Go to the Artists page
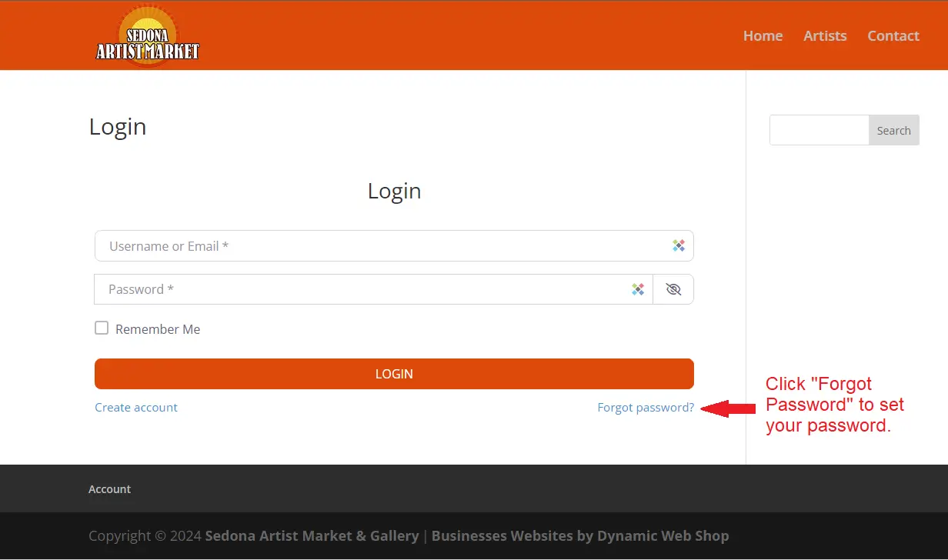 pyautogui.click(x=825, y=35)
